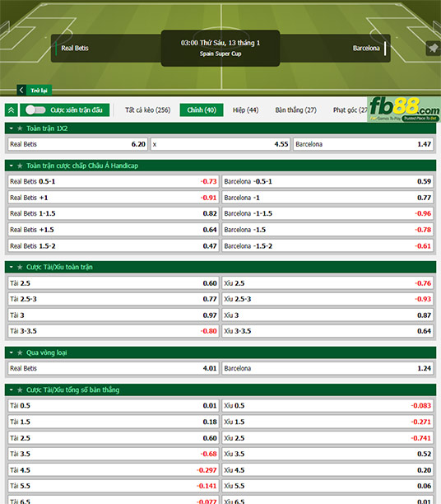Image resolution: width=441 pixels, height=504 pixels.
Task: Select Barcelona -1 at 0.77
Action: click(x=327, y=198)
